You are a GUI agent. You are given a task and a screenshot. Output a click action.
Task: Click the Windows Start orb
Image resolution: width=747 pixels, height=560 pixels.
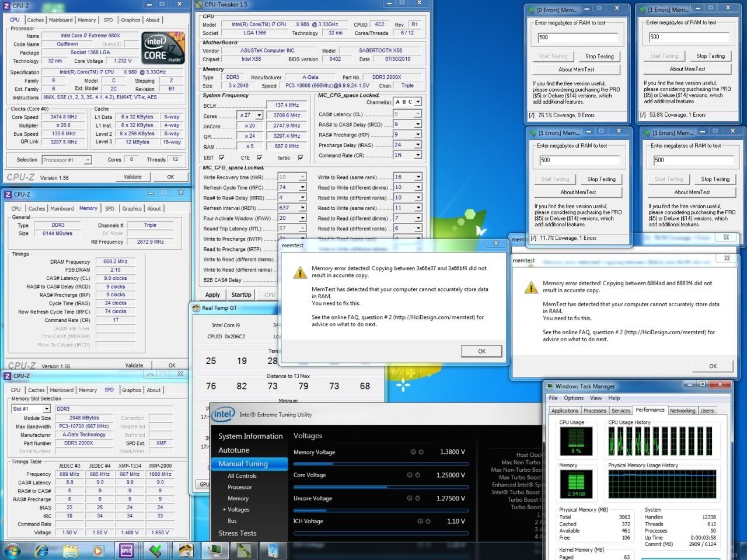pyautogui.click(x=12, y=550)
